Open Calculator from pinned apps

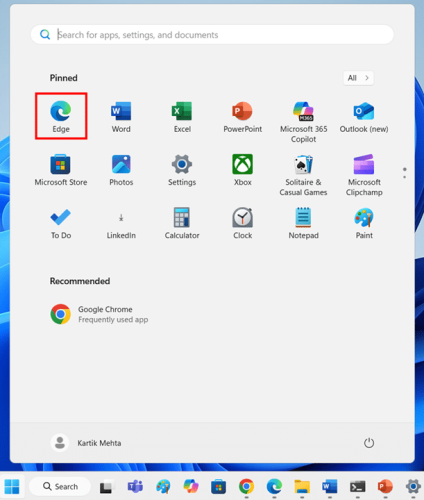point(182,223)
